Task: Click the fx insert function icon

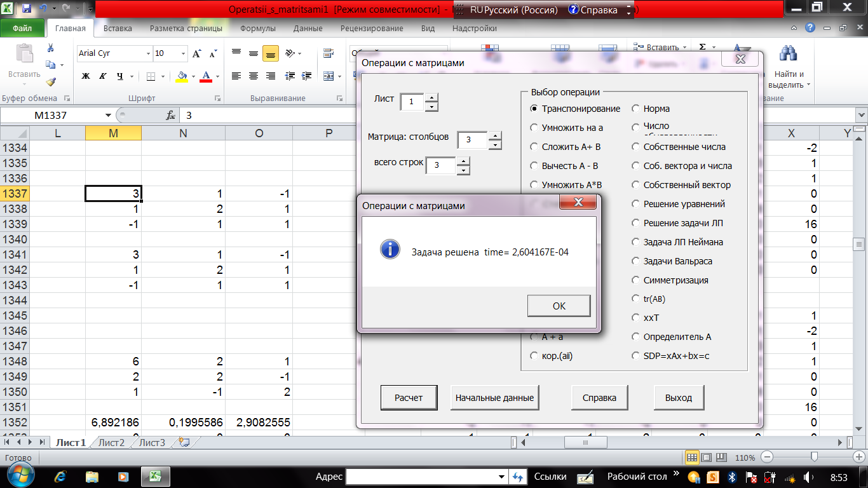Action: [170, 116]
